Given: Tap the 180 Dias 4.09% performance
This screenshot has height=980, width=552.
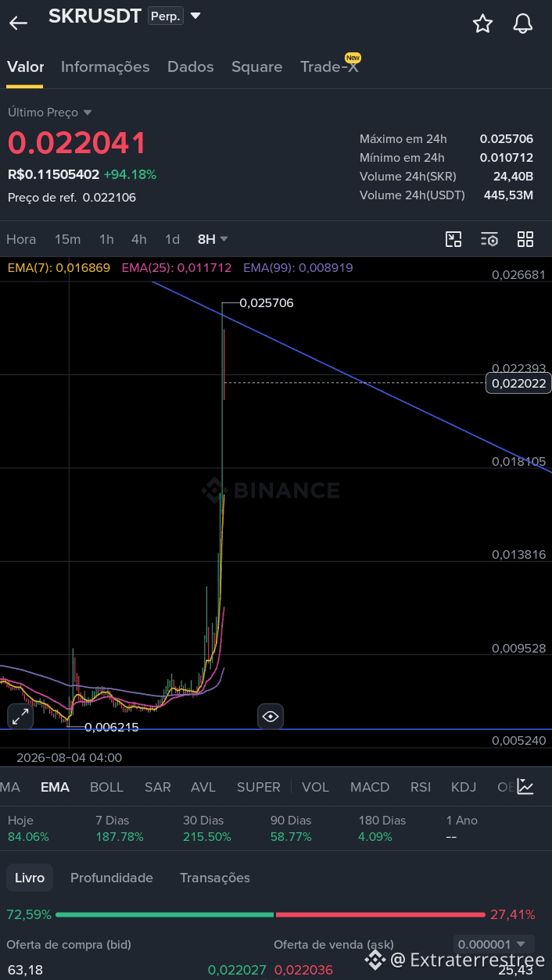Looking at the screenshot, I should 382,828.
